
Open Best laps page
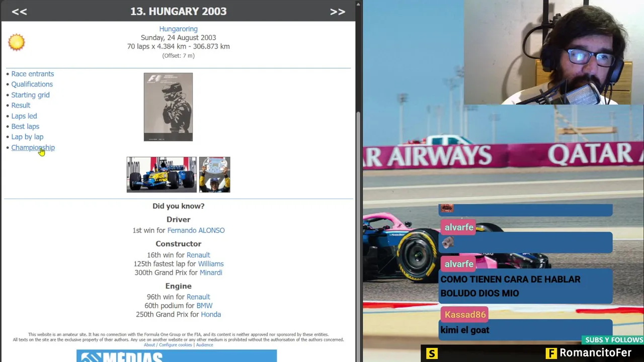(25, 127)
